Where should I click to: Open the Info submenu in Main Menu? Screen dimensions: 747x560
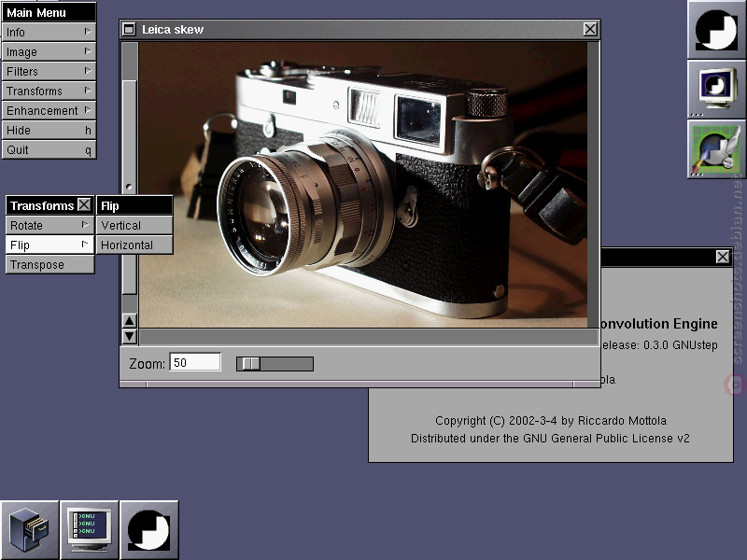pyautogui.click(x=49, y=32)
